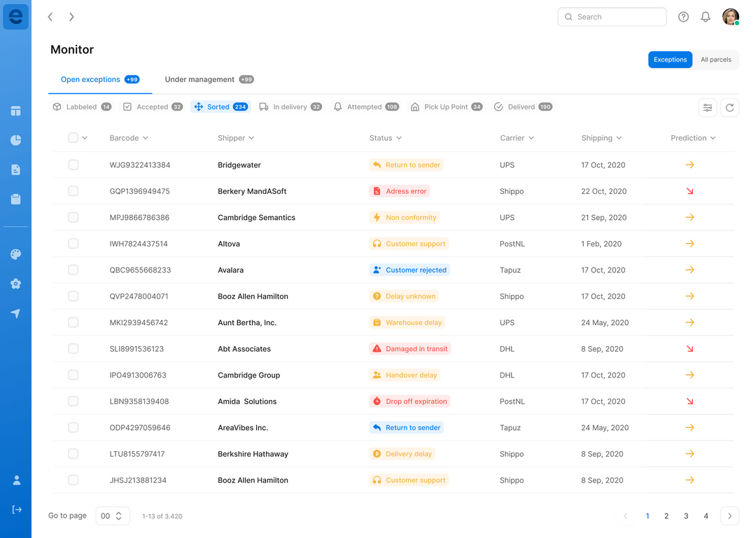Go to page 3 of results
Image resolution: width=756 pixels, height=538 pixels.
686,516
